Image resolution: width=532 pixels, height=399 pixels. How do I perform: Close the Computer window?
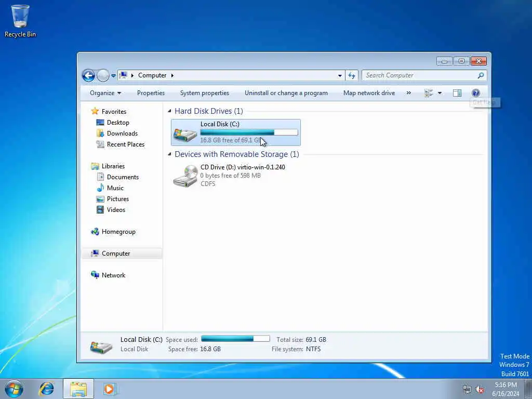[x=478, y=61]
